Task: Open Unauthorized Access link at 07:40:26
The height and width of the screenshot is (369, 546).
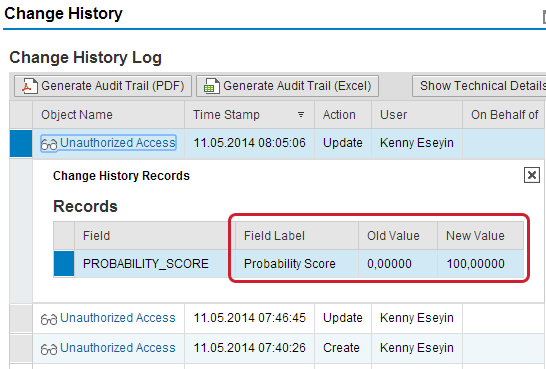Action: 118,348
